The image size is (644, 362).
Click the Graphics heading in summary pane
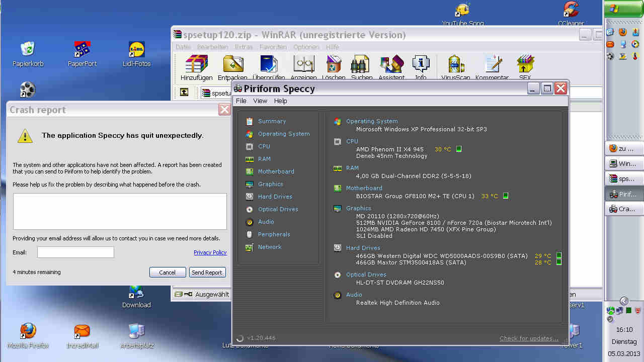pos(359,208)
